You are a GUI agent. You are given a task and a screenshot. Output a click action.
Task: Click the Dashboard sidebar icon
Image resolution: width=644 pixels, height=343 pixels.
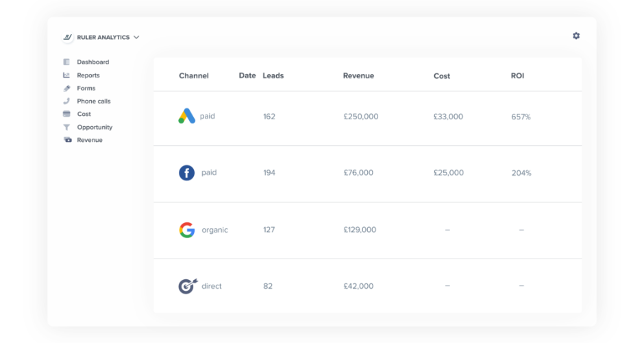[x=67, y=62]
